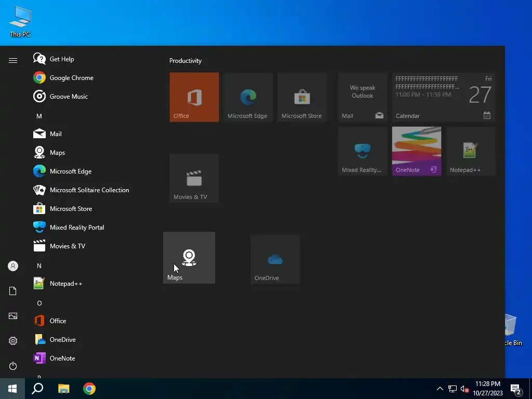Open the Movies & TV tile

194,178
